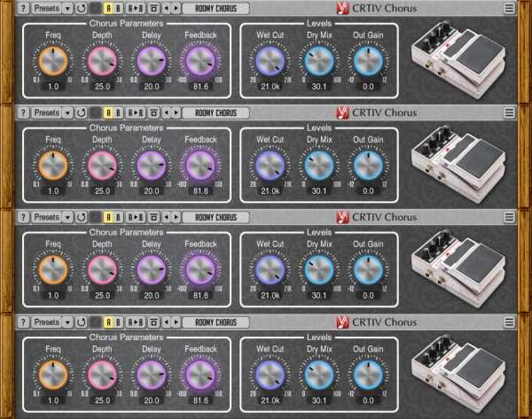Image resolution: width=532 pixels, height=419 pixels.
Task: Click the archive box icon in top instance
Action: (153, 8)
